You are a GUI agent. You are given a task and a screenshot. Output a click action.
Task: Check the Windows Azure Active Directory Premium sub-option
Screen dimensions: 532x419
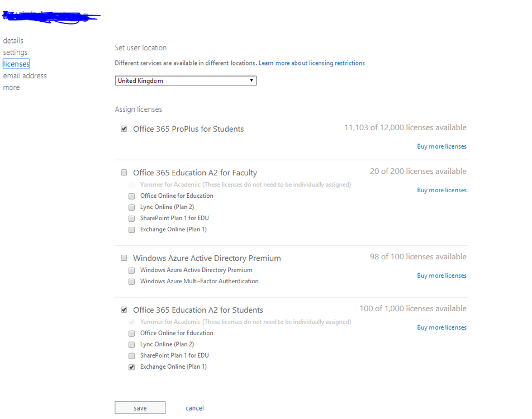click(x=131, y=270)
